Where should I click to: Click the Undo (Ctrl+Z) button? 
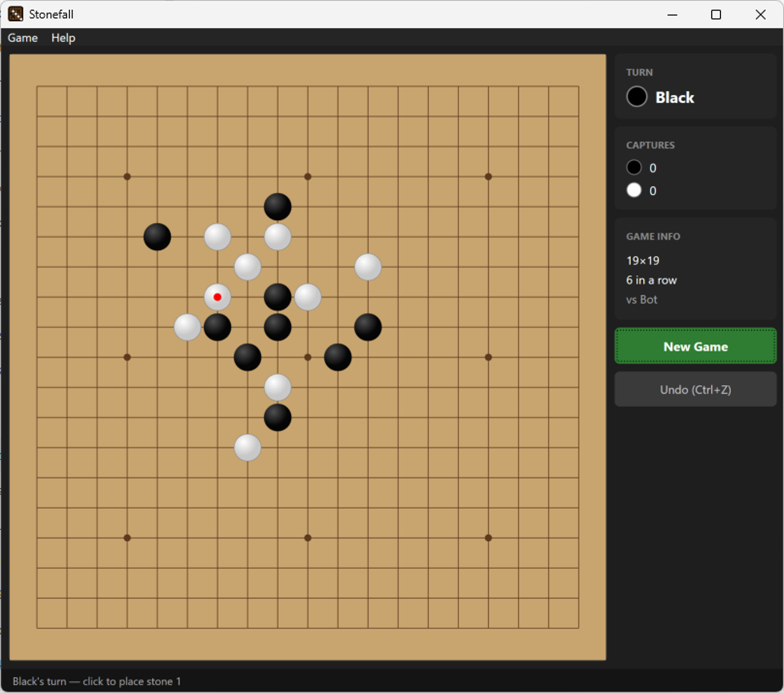tap(695, 390)
